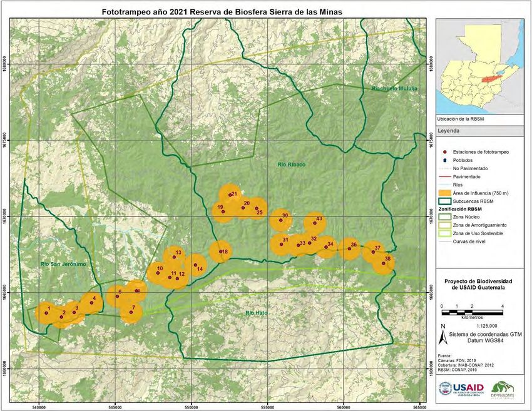Click camera station 18 red dot

pos(220,251)
